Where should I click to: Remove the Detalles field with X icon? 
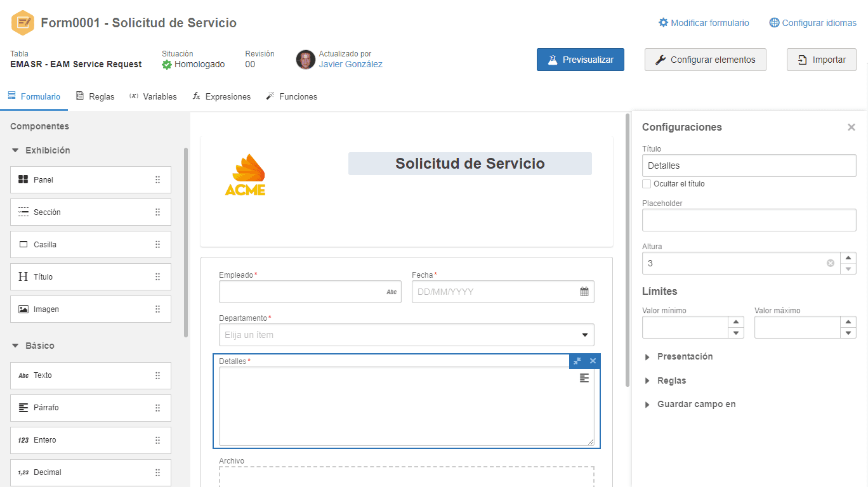[593, 361]
